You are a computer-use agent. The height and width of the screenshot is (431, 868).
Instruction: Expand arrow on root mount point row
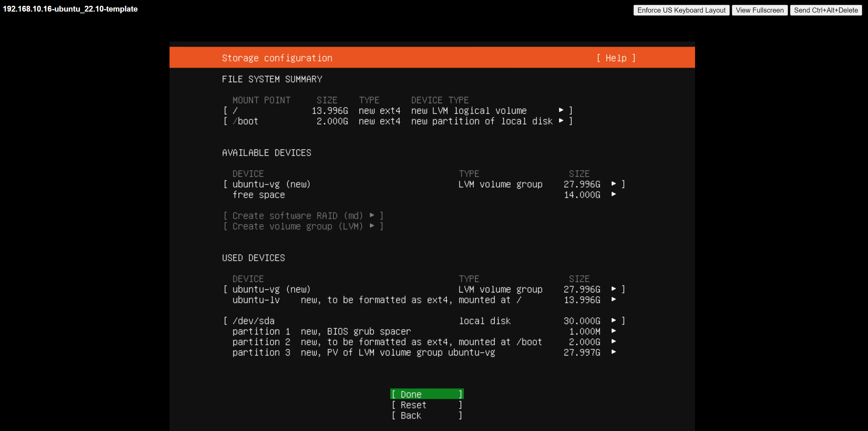pos(561,110)
